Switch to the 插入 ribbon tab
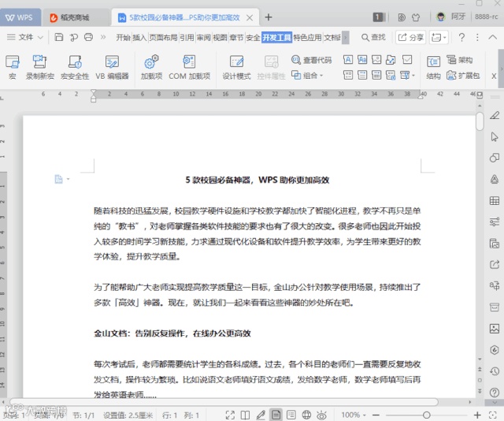The height and width of the screenshot is (421, 504). tap(139, 37)
